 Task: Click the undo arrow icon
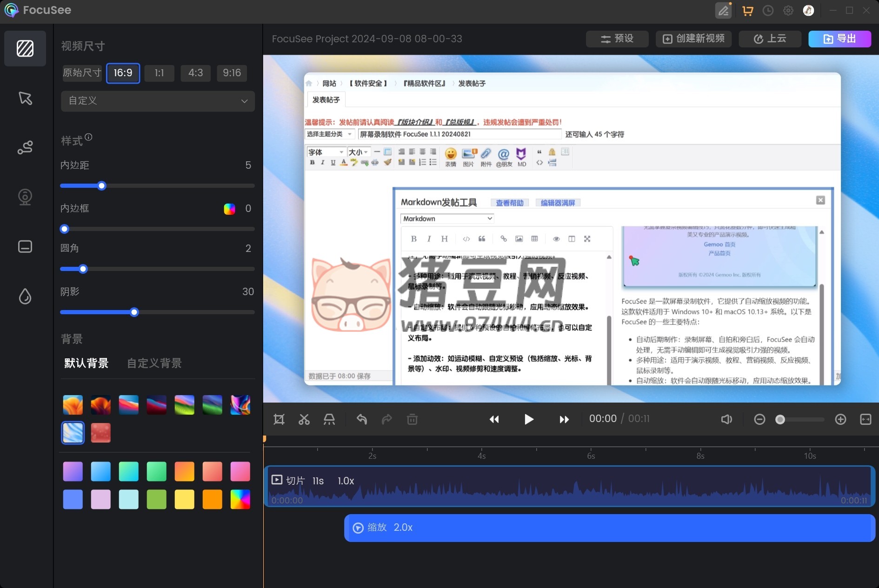pos(362,419)
